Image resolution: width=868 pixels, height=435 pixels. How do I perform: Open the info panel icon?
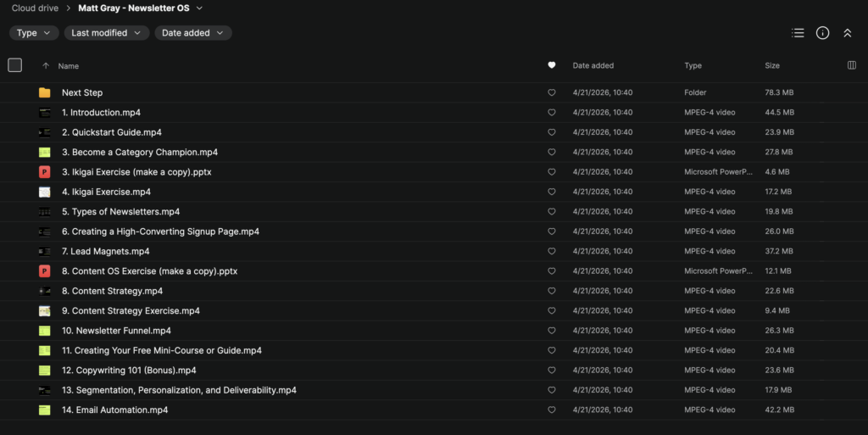(x=822, y=33)
